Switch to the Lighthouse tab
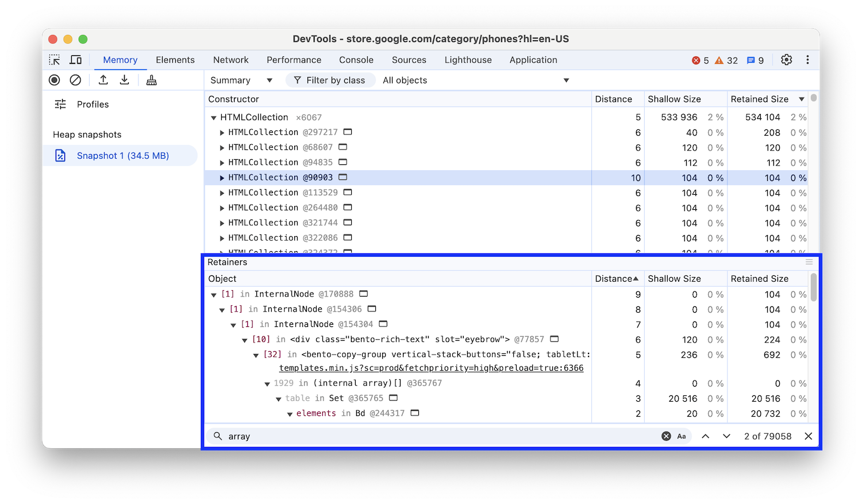 coord(468,60)
